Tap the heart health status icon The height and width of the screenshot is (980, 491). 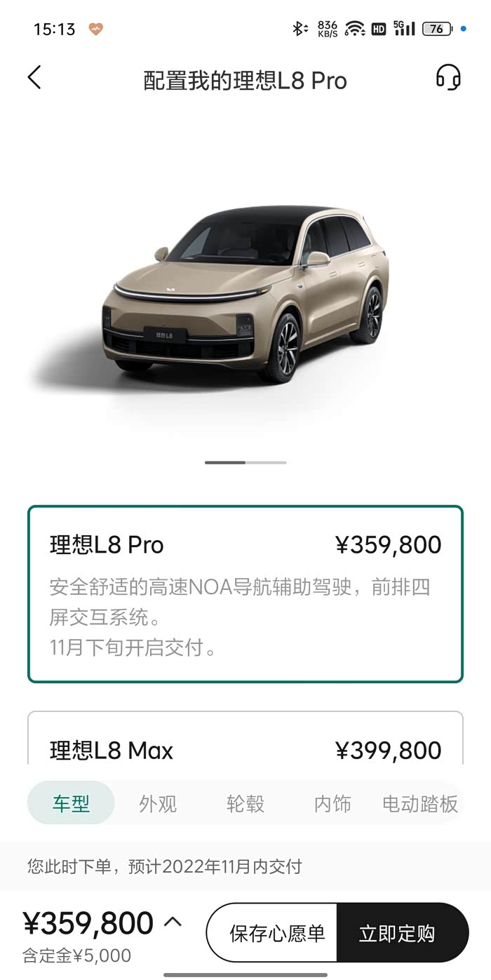click(95, 29)
